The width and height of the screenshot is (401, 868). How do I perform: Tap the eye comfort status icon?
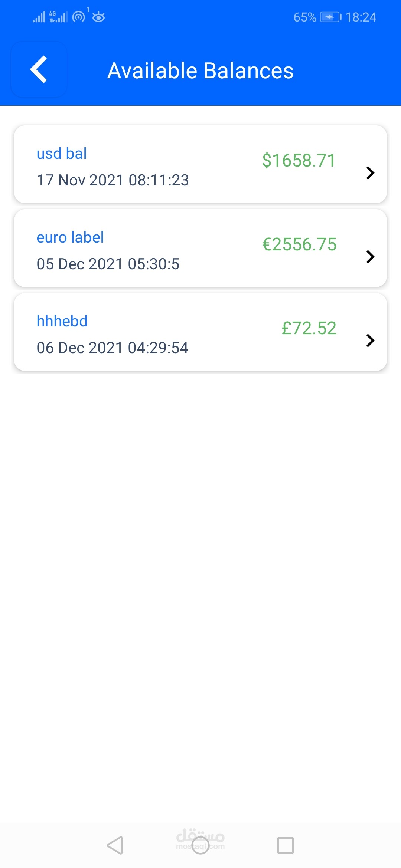coord(98,17)
